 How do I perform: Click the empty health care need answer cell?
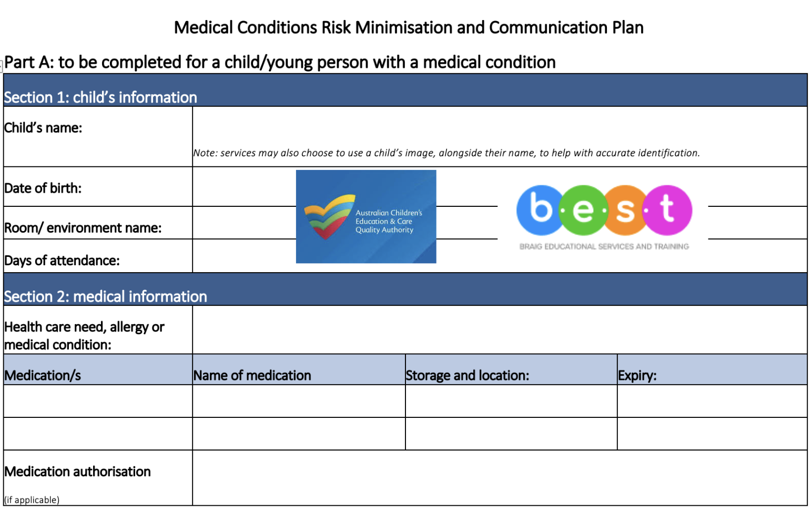[x=500, y=330]
